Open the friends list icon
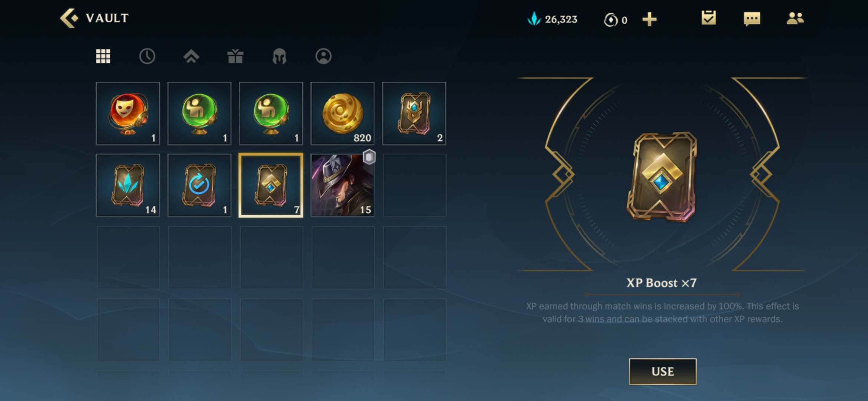868x401 pixels. point(795,18)
